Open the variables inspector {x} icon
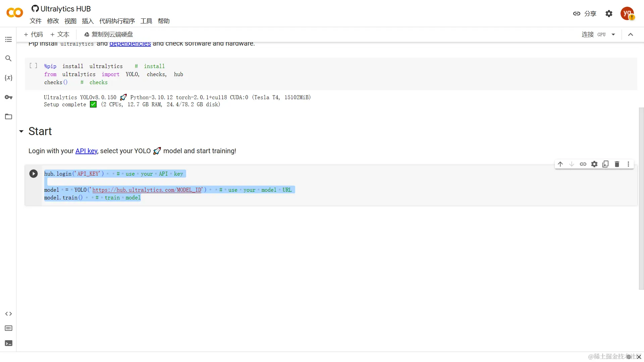The height and width of the screenshot is (362, 644). [x=8, y=78]
